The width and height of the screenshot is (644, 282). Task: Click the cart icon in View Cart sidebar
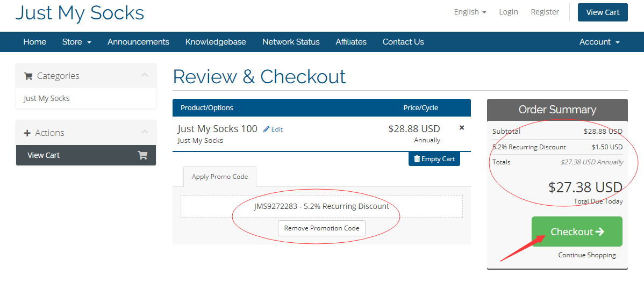click(x=142, y=155)
